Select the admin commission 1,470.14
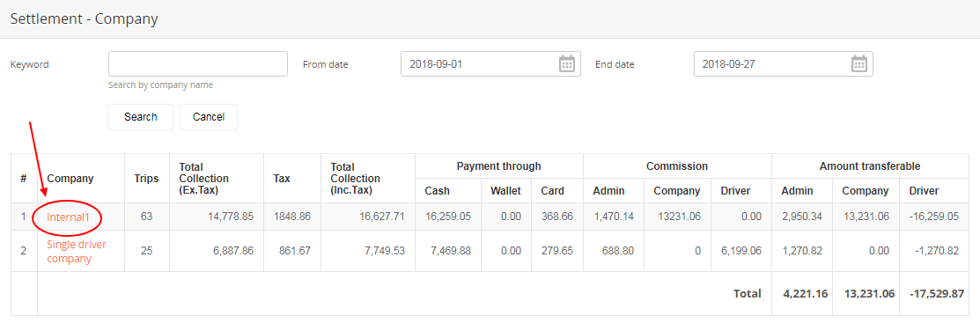980x331 pixels. click(614, 217)
